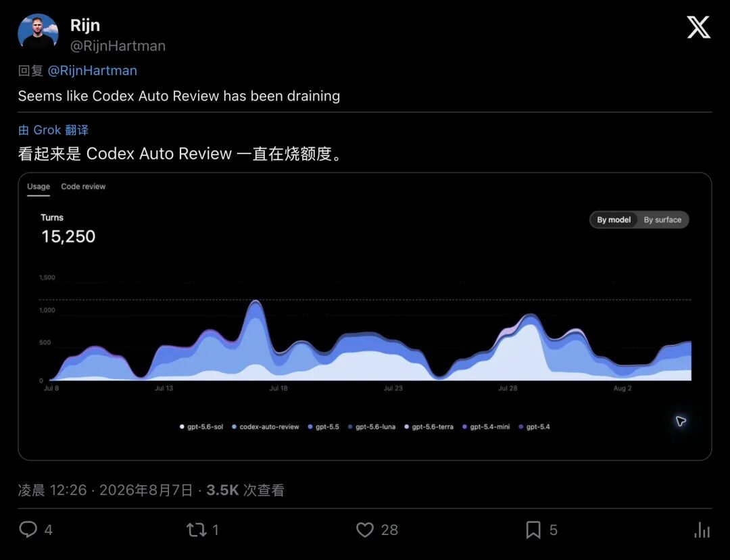Toggle gpt-5.6-sol legend entry
This screenshot has height=560, width=730.
point(201,426)
